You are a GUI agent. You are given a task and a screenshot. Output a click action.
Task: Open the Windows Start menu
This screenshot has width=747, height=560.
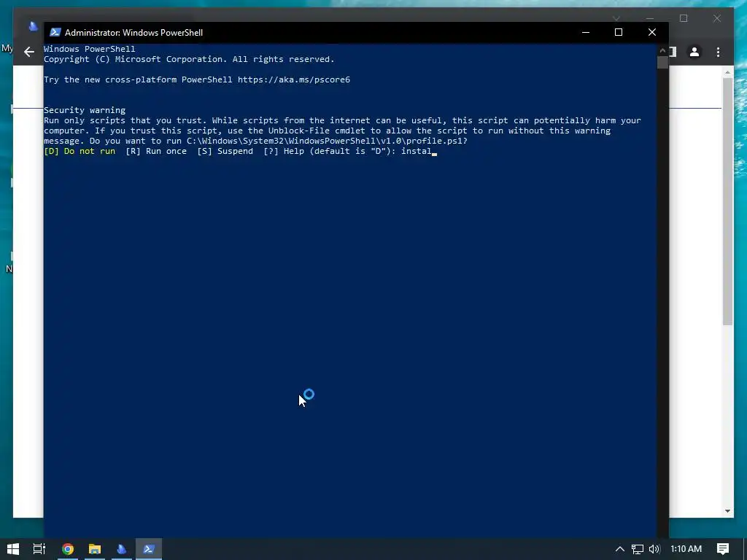point(13,549)
